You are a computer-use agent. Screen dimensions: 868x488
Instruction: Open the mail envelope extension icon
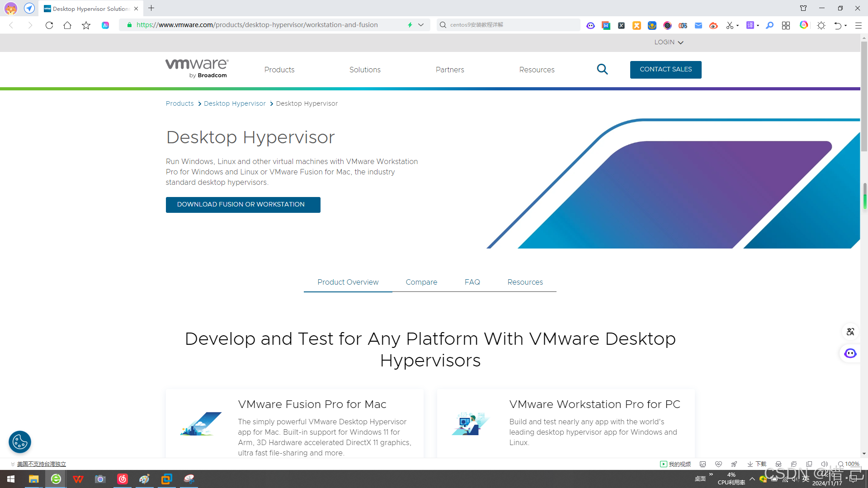(698, 25)
